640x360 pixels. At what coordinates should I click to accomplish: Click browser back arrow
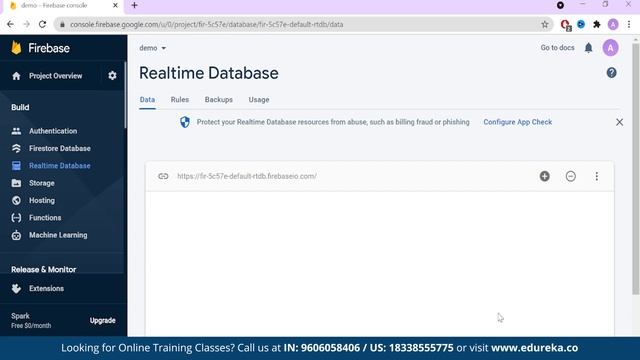click(x=10, y=24)
